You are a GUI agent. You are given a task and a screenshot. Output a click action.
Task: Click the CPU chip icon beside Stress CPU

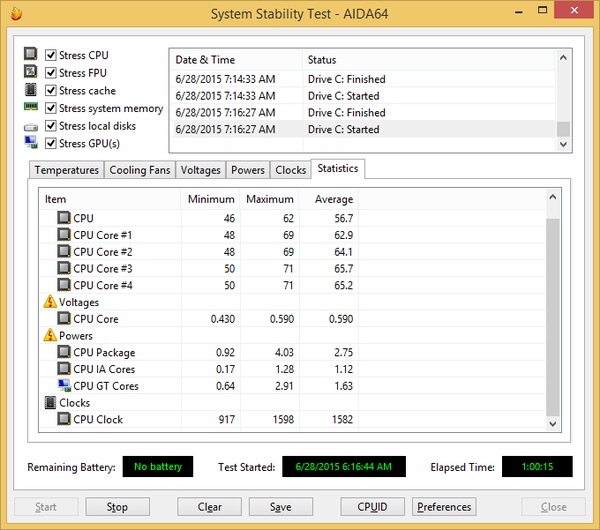(x=31, y=54)
